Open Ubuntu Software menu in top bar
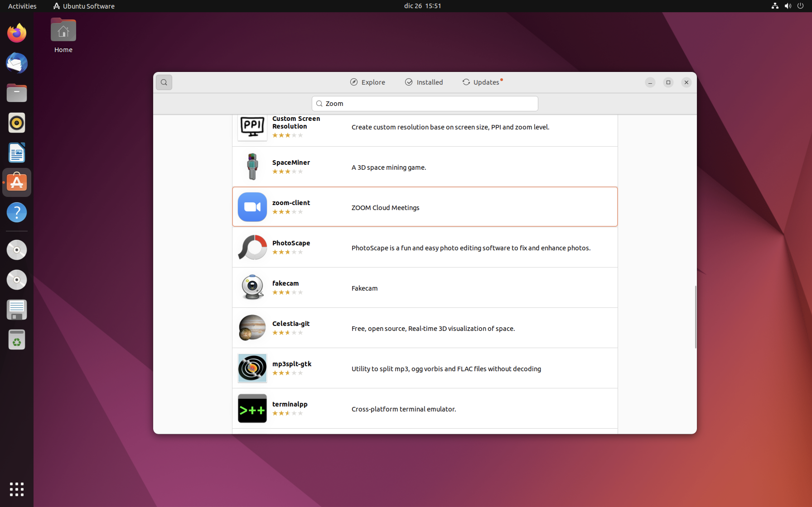Screen dimensions: 812x507 tap(84, 6)
